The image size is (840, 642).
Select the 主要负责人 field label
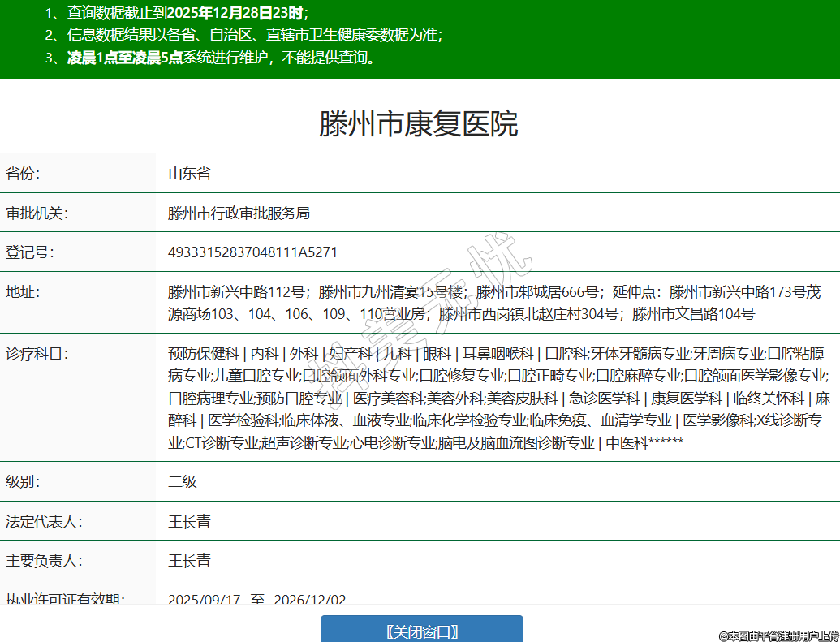pyautogui.click(x=44, y=561)
